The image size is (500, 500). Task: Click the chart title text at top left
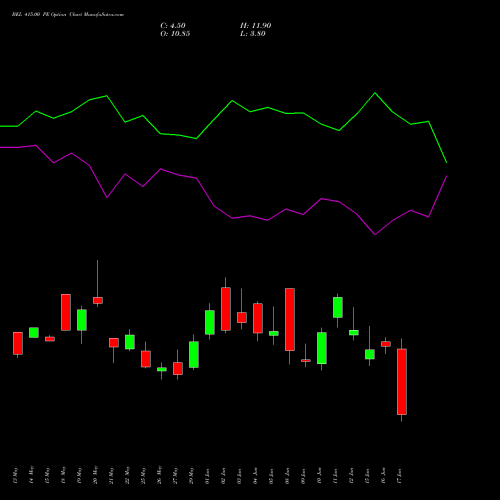[x=68, y=15]
